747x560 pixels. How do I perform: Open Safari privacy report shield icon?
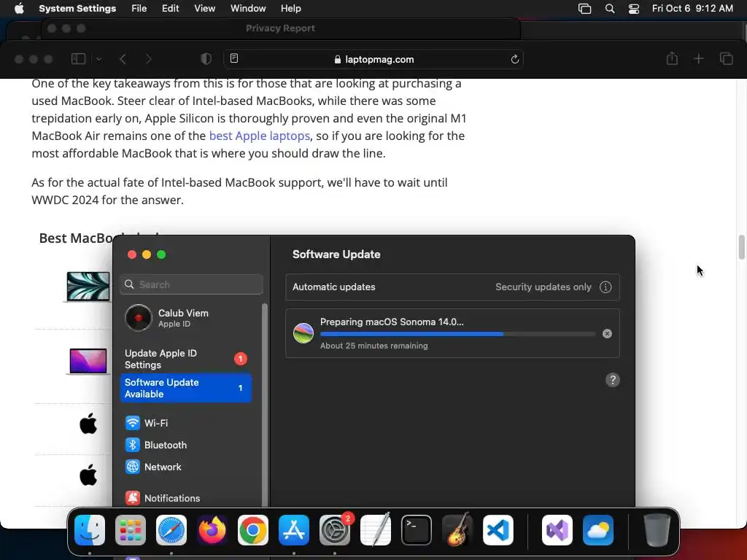206,59
